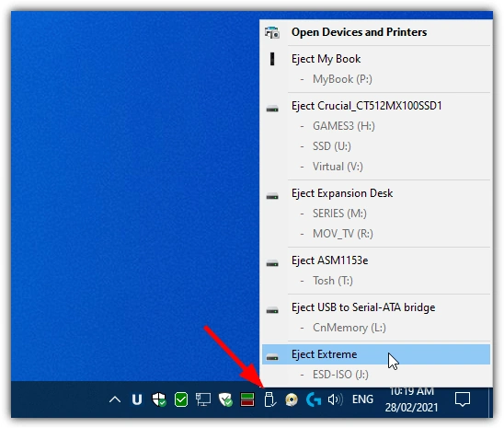
Task: Click the MyBook (P:) volume entry
Action: (342, 79)
